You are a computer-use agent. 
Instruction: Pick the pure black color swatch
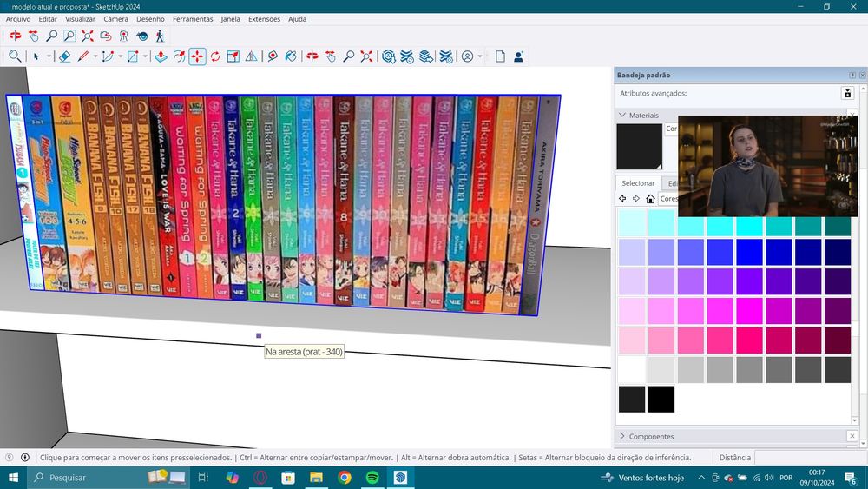661,399
